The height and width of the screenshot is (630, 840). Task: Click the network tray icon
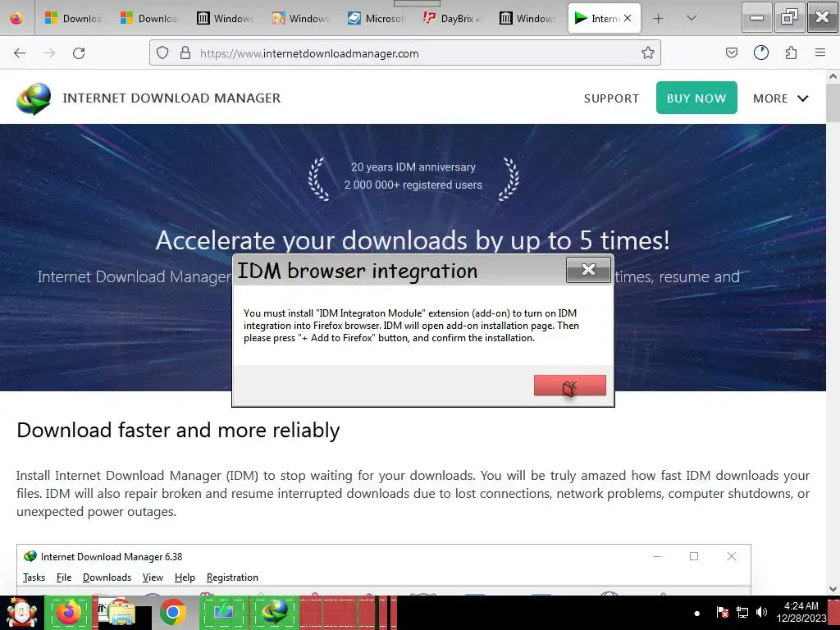point(742,612)
